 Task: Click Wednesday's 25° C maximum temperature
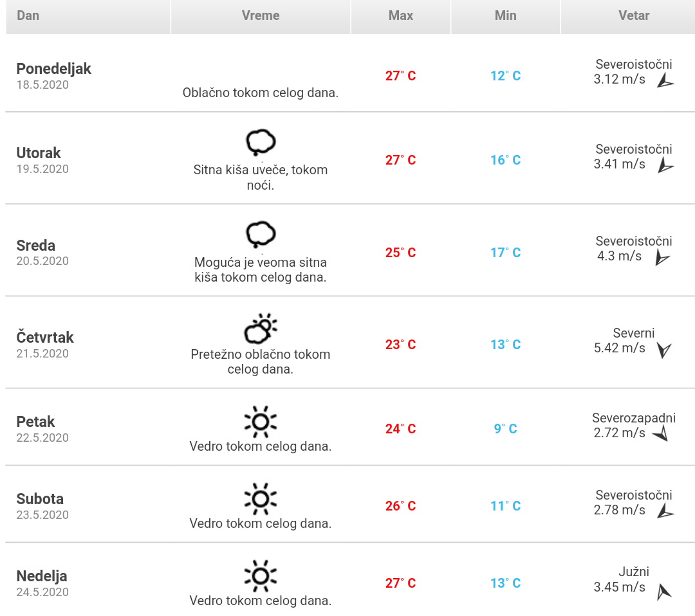(x=401, y=253)
